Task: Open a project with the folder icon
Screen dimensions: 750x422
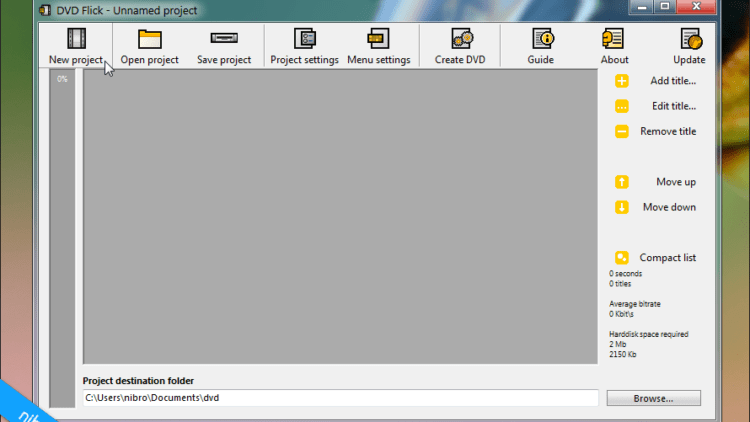Action: tap(149, 39)
